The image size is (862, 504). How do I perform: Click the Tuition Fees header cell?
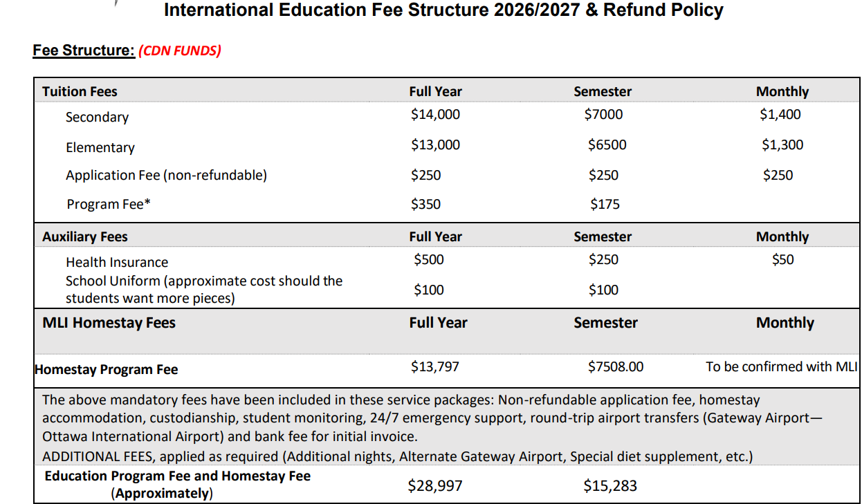(x=80, y=92)
